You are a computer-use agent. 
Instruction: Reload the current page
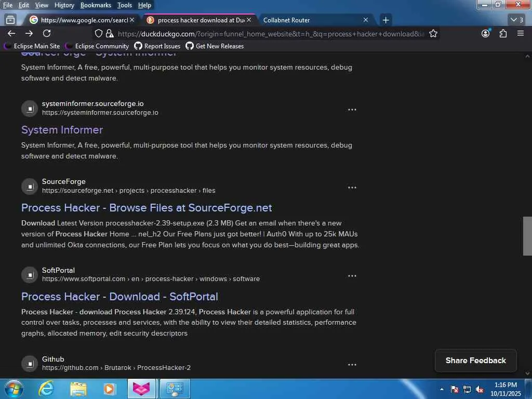47,33
